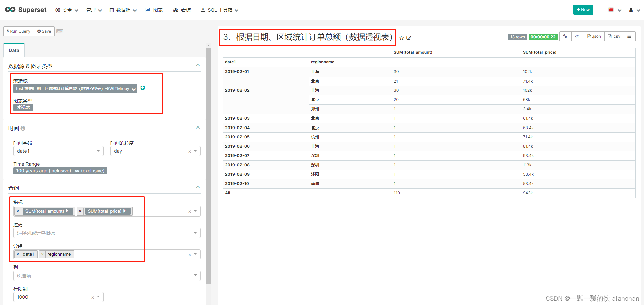The image size is (644, 305).
Task: Click the keyboard shortcuts icon
Action: point(60,31)
